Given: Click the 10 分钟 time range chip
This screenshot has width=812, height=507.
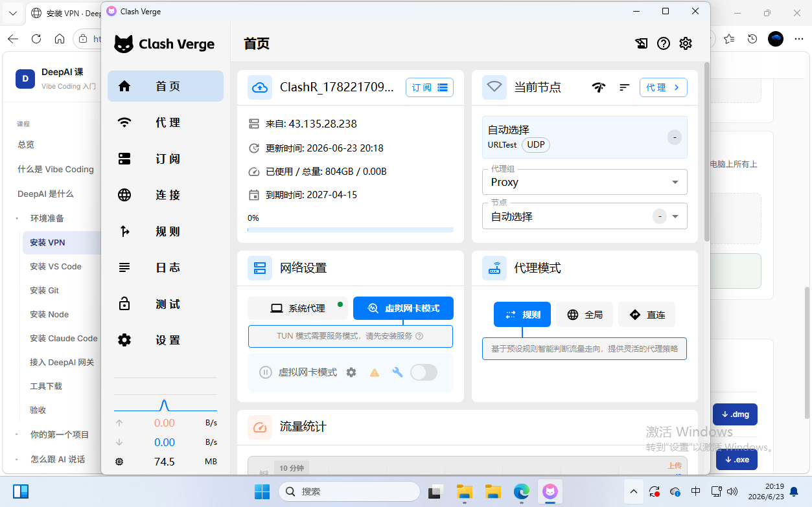Looking at the screenshot, I should (292, 468).
